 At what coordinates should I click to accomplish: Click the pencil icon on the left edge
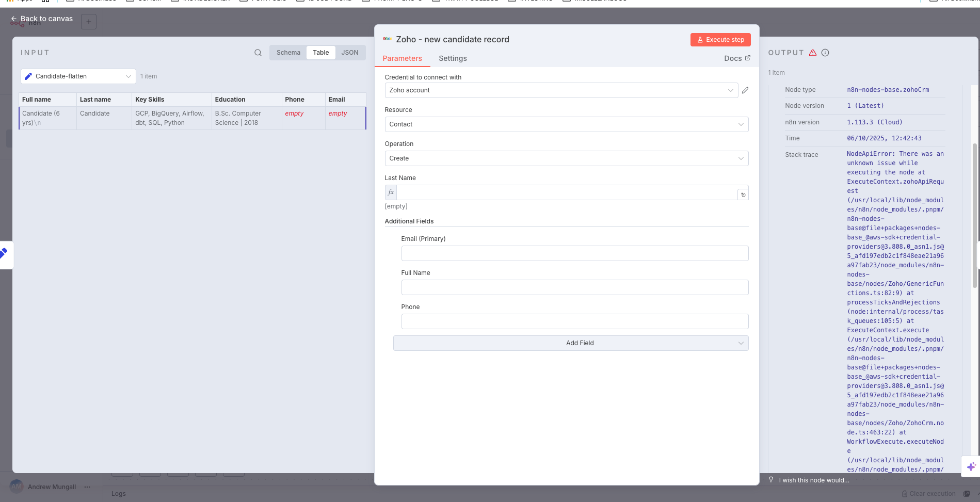tap(4, 254)
